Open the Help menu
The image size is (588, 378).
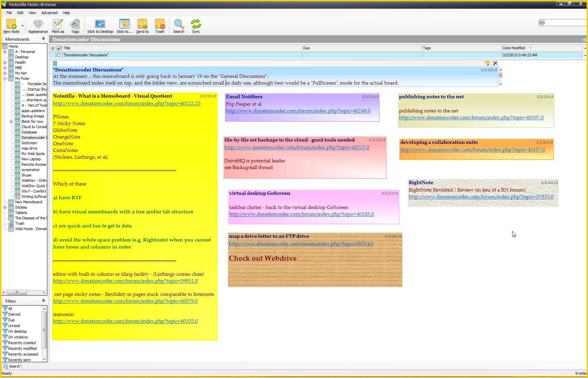tap(66, 13)
